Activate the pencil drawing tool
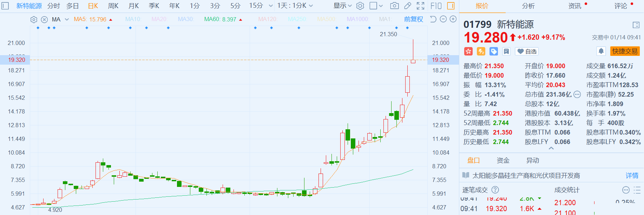 click(408, 6)
